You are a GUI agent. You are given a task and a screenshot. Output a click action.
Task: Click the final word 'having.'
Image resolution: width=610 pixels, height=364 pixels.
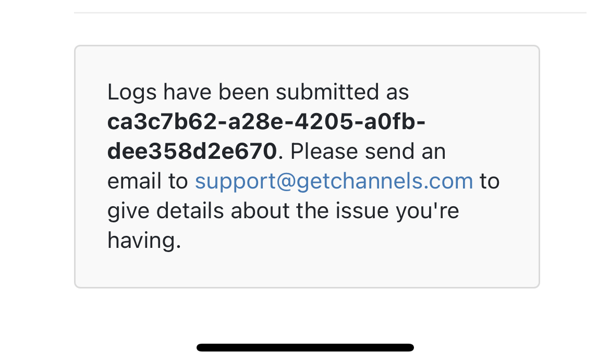click(x=144, y=241)
